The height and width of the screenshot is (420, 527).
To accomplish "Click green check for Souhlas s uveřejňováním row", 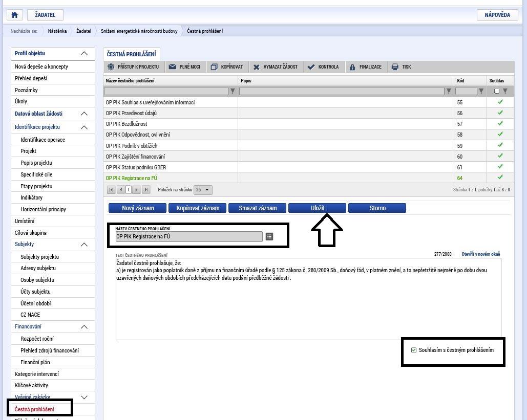I will [500, 102].
